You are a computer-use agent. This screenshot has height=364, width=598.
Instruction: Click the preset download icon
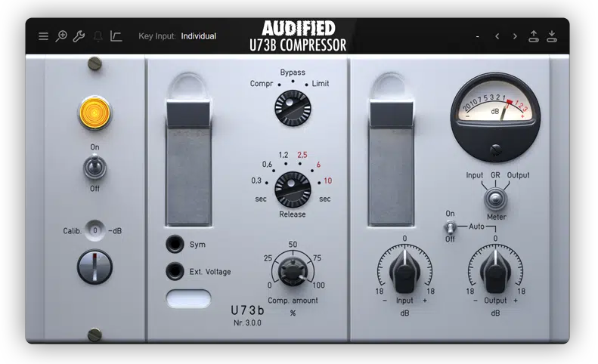click(552, 36)
